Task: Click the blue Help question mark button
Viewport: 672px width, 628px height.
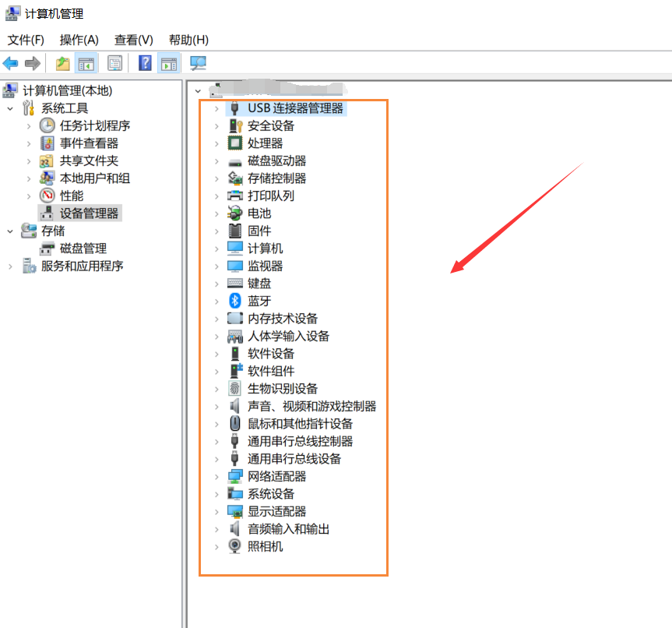Action: point(145,63)
